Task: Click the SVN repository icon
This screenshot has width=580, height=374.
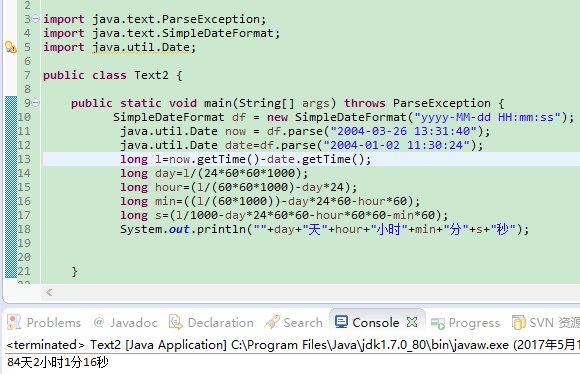Action: pyautogui.click(x=519, y=322)
